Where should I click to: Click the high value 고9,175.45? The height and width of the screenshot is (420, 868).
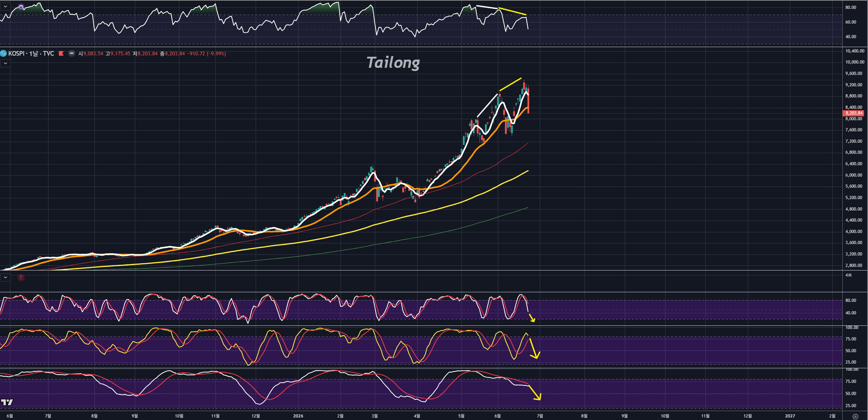(118, 54)
